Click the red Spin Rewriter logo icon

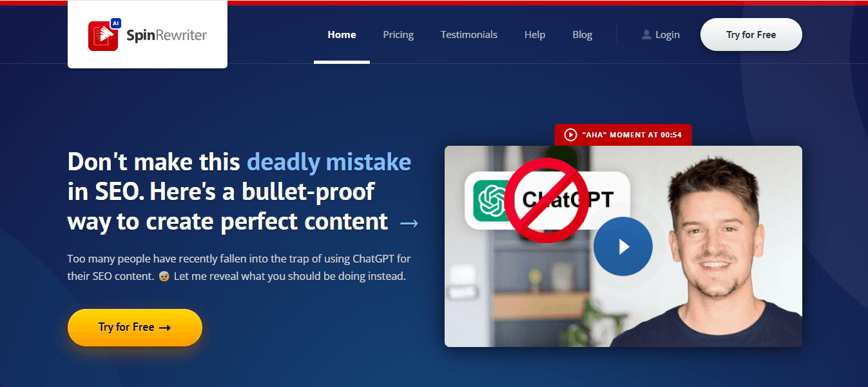tap(103, 36)
